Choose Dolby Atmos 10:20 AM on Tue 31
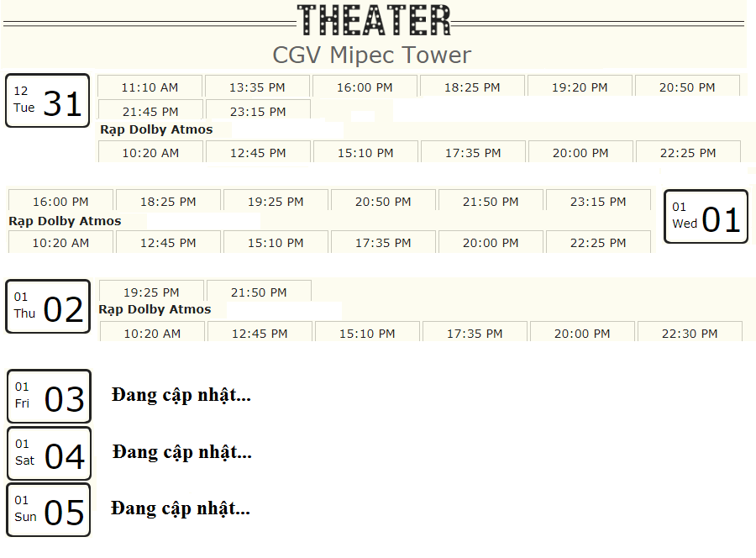This screenshot has height=558, width=756. click(x=151, y=152)
